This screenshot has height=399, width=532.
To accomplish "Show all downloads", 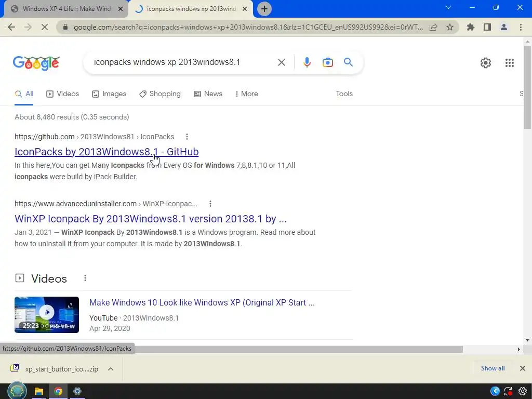I will click(493, 368).
